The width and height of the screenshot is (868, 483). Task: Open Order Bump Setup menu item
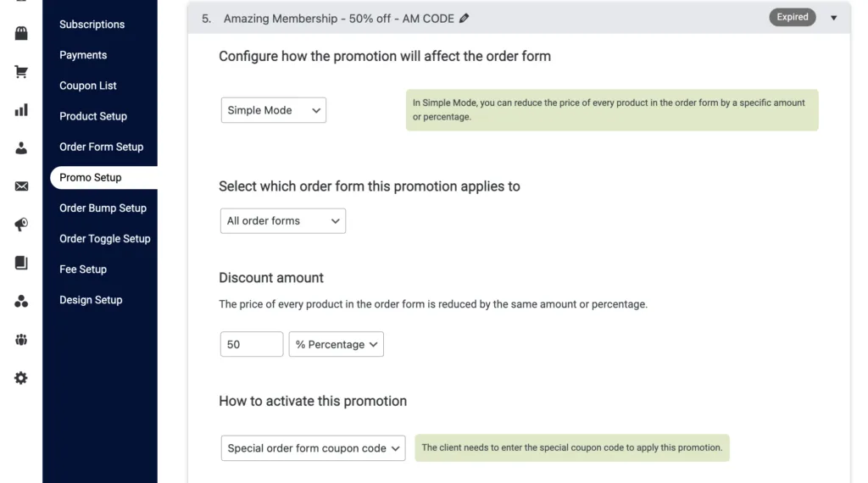coord(103,208)
